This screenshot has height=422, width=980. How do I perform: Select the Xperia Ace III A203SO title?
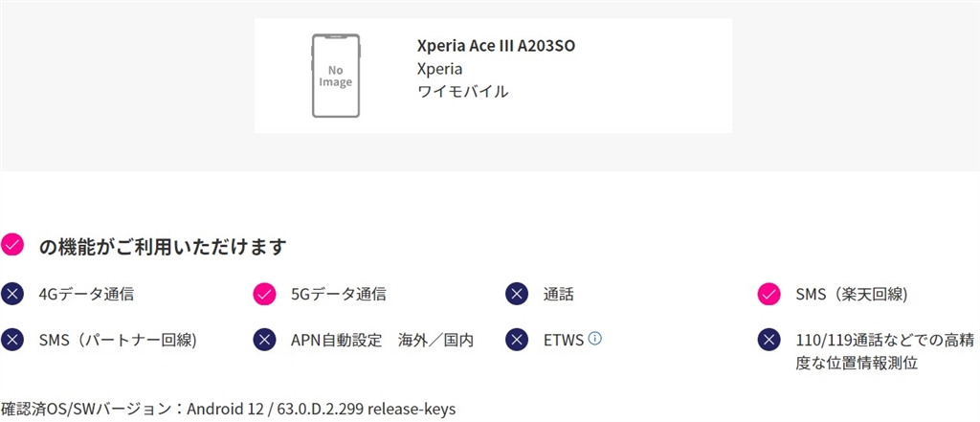point(496,45)
